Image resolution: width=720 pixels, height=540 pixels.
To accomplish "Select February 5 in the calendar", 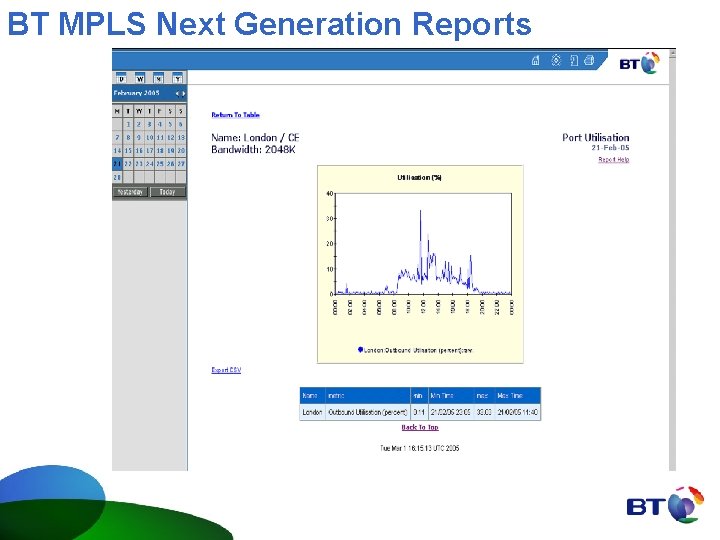I will (x=170, y=124).
